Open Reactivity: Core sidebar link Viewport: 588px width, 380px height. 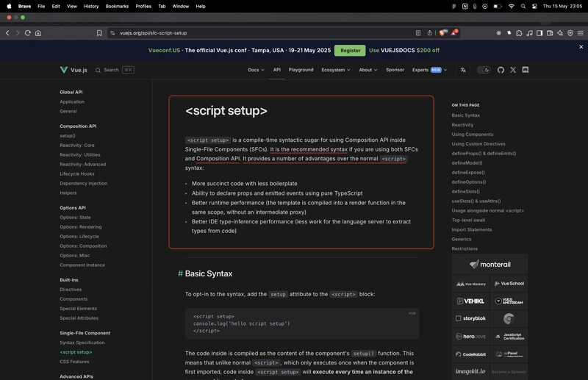(77, 146)
